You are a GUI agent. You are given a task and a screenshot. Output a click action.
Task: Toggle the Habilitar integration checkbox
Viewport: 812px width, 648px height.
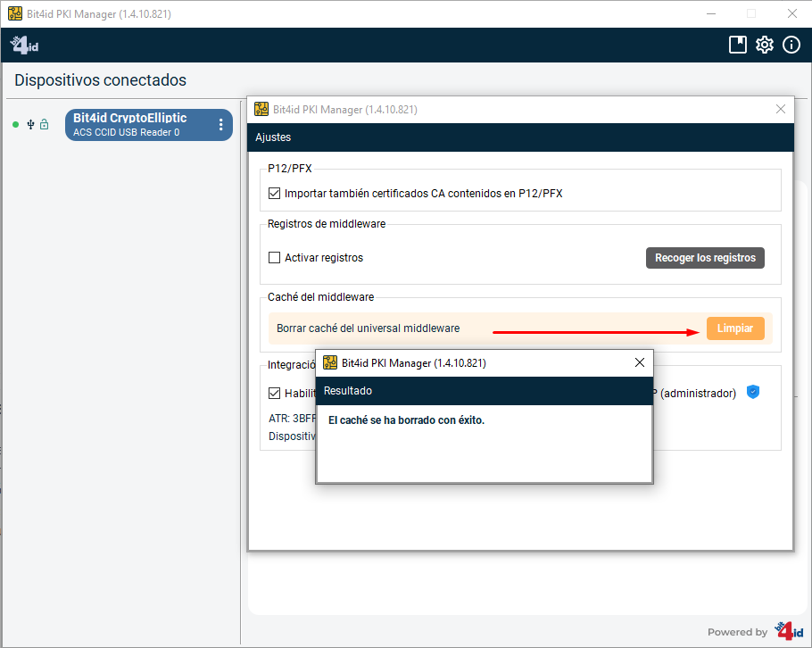(x=275, y=393)
